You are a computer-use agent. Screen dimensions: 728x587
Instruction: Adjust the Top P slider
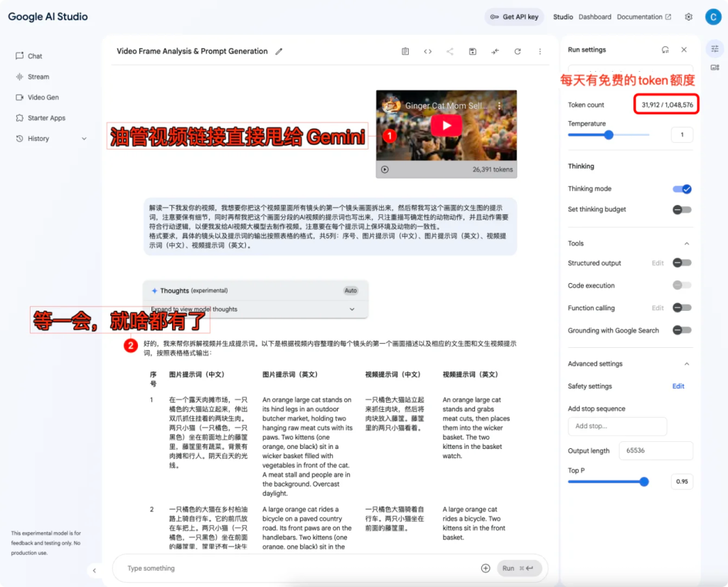tap(643, 482)
